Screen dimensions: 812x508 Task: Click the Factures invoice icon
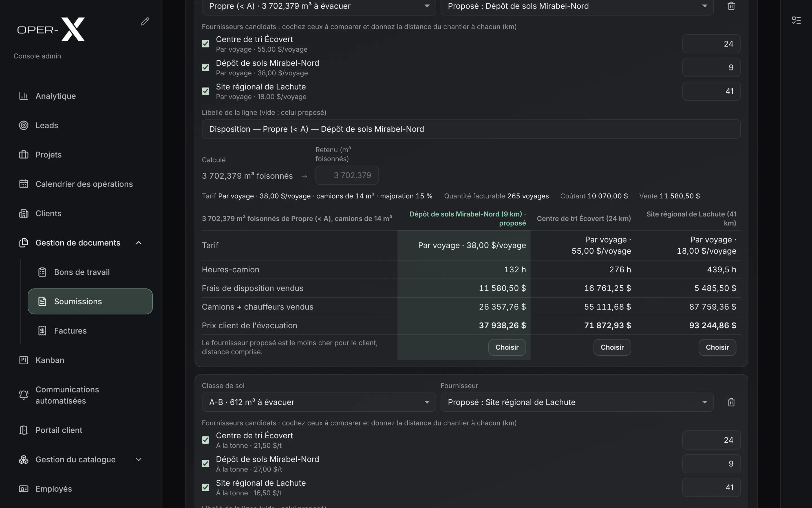(42, 331)
